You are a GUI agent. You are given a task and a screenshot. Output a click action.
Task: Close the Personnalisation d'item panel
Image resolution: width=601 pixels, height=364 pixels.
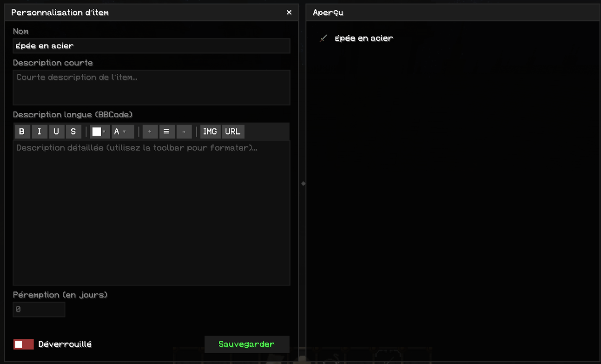point(289,13)
